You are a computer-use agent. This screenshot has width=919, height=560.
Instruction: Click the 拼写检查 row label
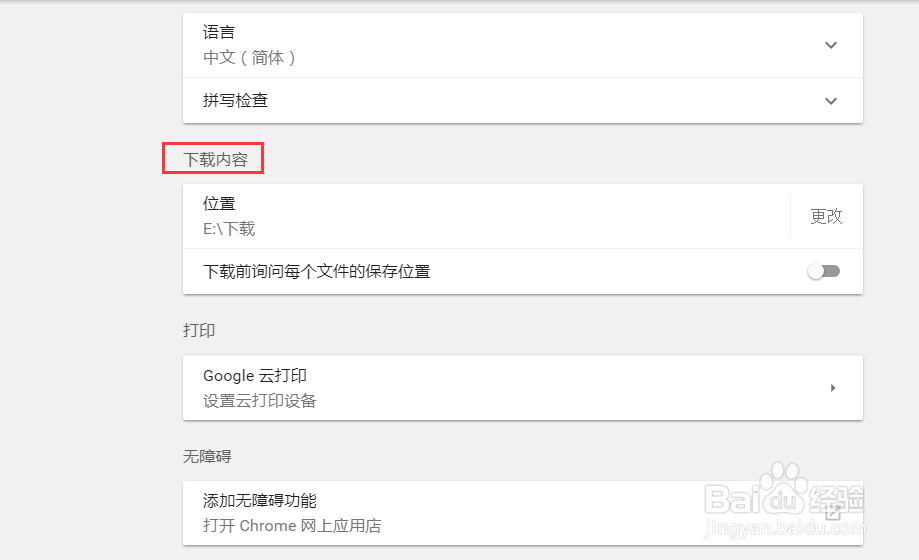[235, 101]
